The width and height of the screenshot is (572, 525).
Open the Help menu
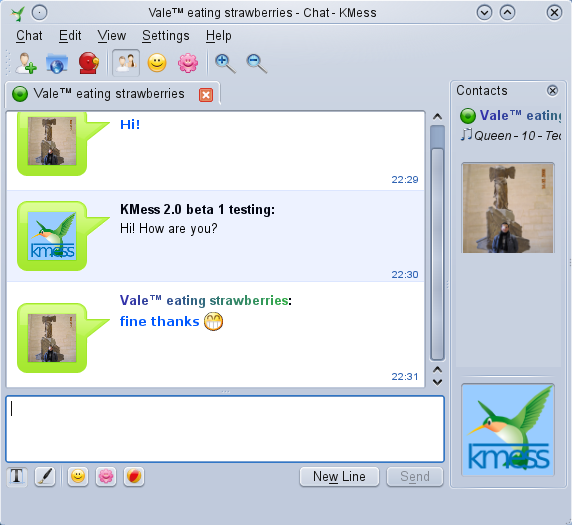click(x=219, y=36)
